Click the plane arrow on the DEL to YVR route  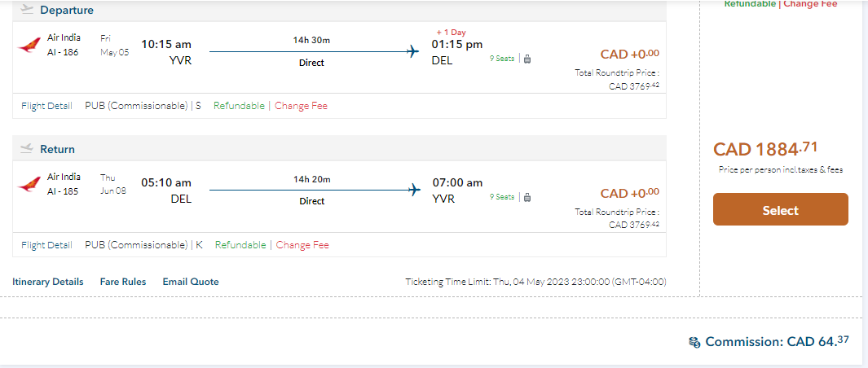pyautogui.click(x=412, y=190)
